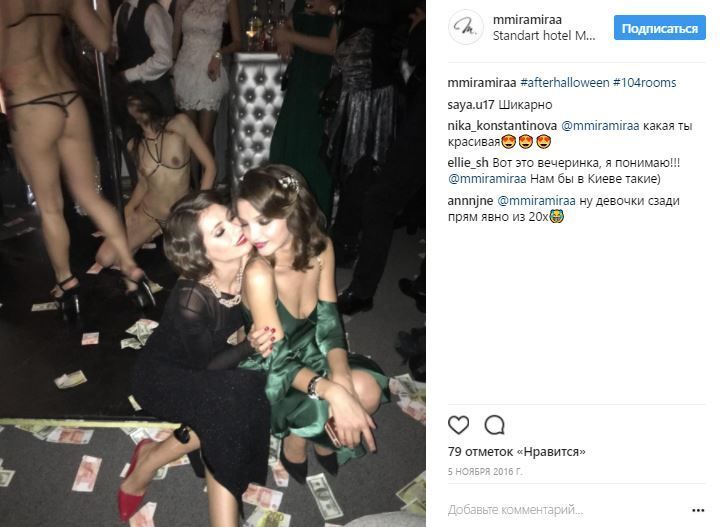Open @mmiramiraa mention in ellie_sh's comment
The image size is (722, 527).
pos(487,179)
